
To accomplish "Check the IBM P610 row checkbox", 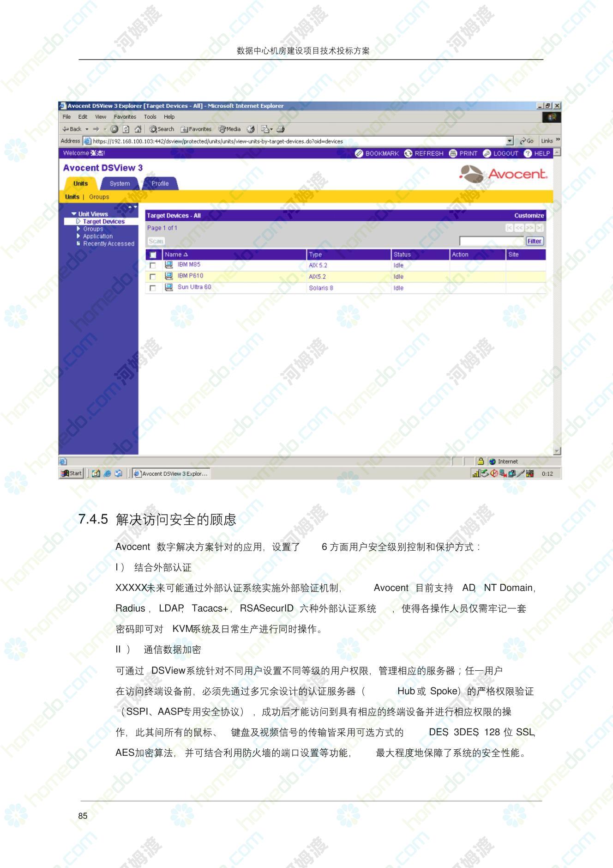I will point(153,277).
